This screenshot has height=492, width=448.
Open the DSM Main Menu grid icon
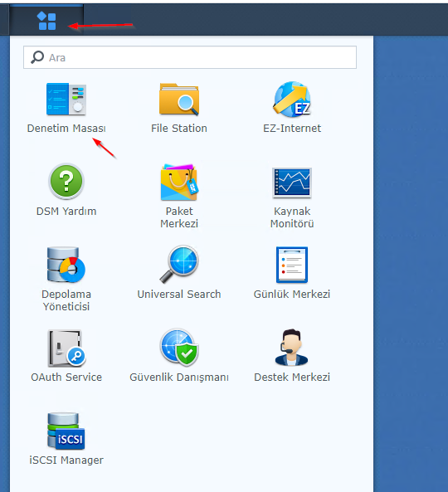46,21
